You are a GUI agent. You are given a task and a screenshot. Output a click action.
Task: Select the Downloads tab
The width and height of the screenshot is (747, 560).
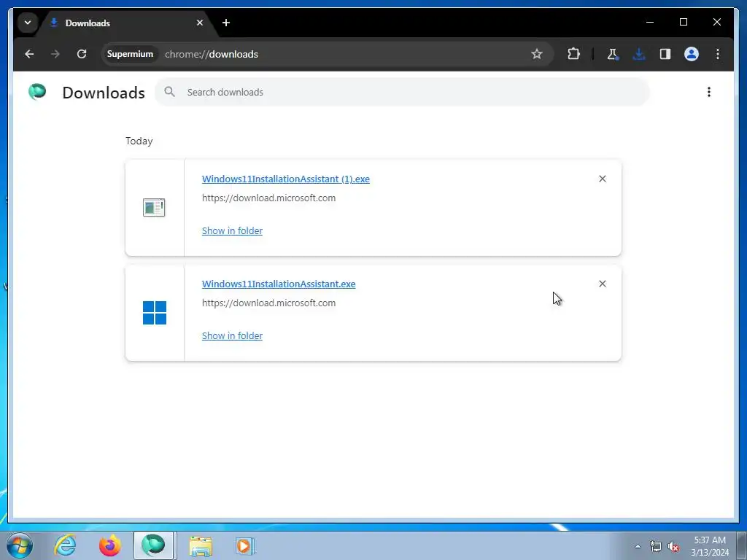pyautogui.click(x=126, y=23)
